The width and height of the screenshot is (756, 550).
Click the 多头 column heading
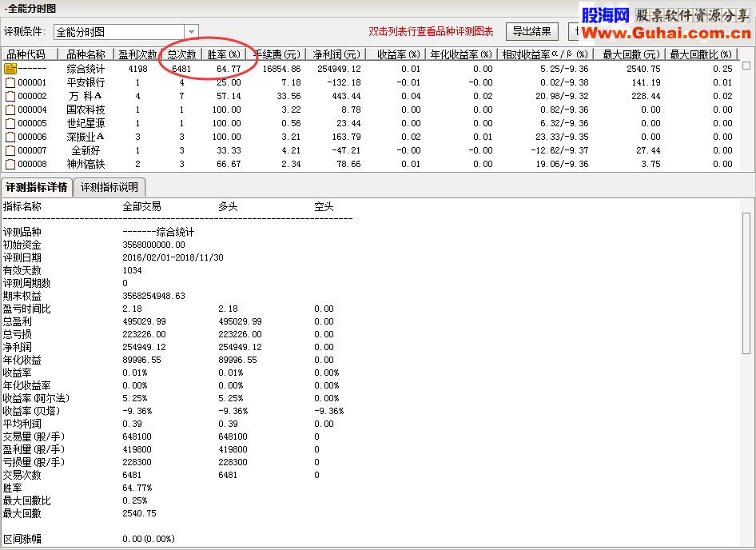[228, 207]
